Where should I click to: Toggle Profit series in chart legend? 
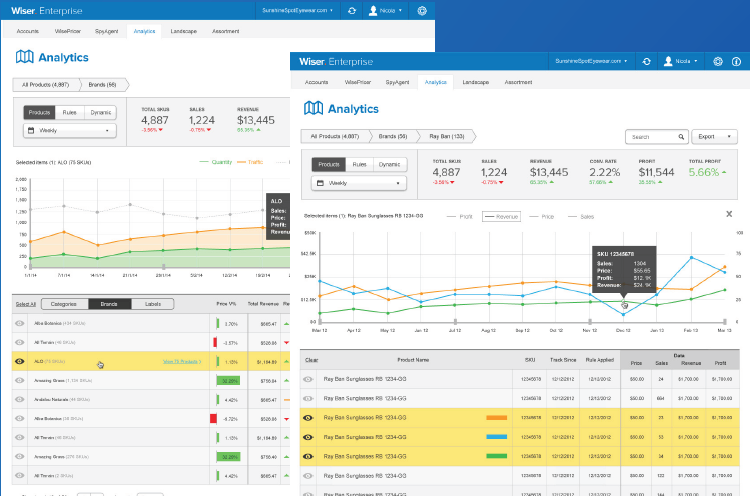coord(459,217)
